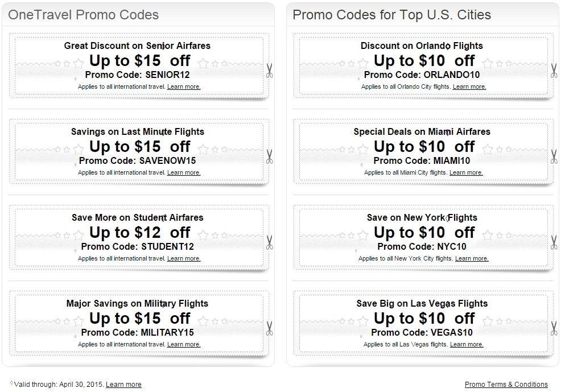Click scissors icon beside ORLANDO10 coupon
Image resolution: width=561 pixels, height=392 pixels.
(554, 71)
